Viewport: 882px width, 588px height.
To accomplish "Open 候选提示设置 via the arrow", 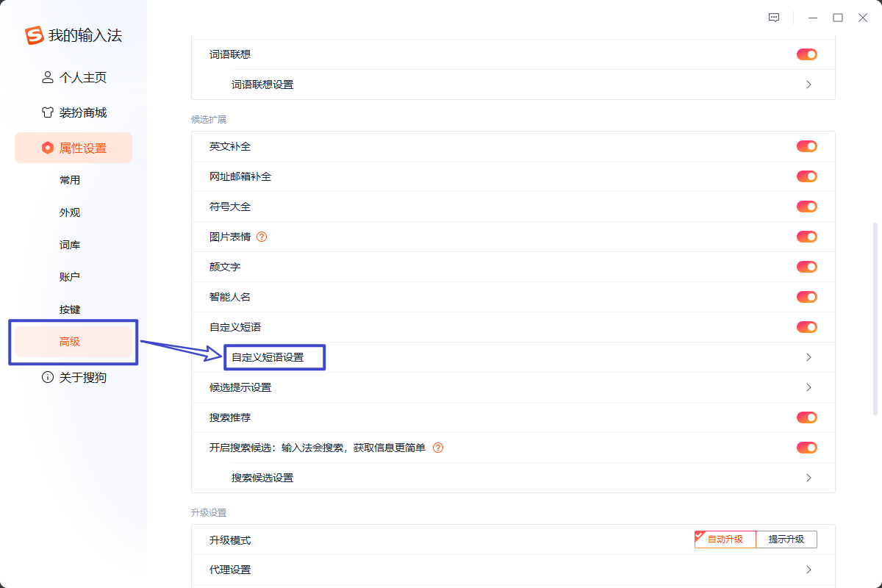I will point(808,387).
